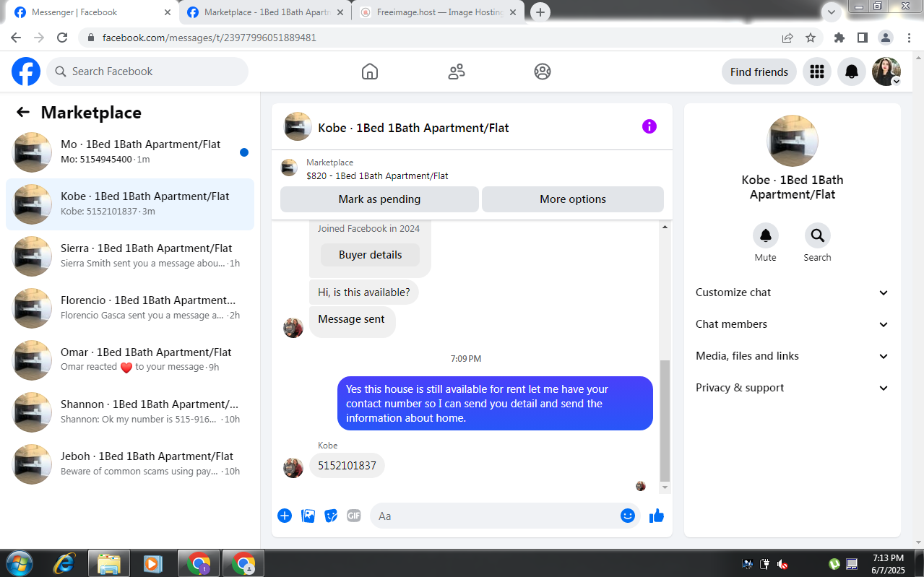Image resolution: width=924 pixels, height=577 pixels.
Task: Click chat scrollbar up arrow
Action: click(x=665, y=227)
